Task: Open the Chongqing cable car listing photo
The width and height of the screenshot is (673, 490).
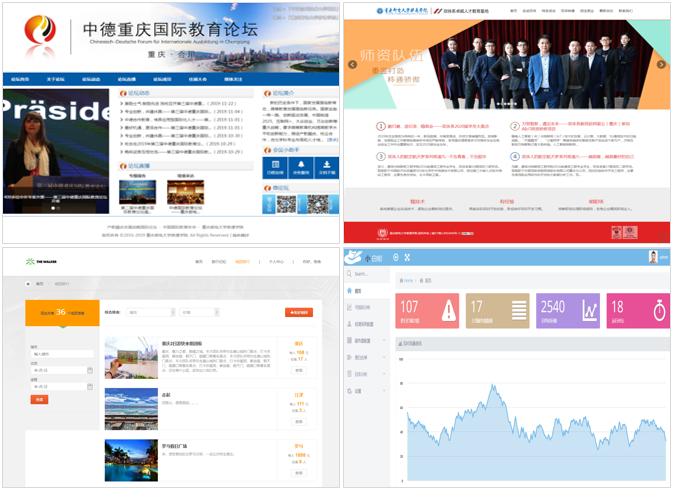Action: pyautogui.click(x=131, y=357)
